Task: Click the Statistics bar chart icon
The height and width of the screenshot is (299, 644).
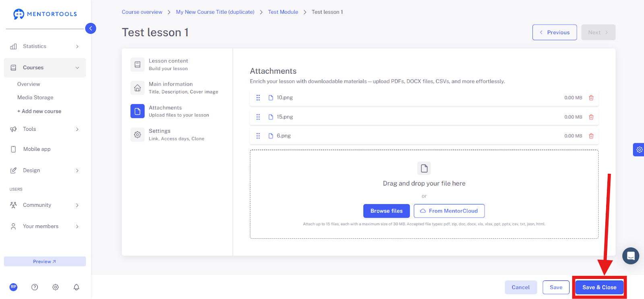Action: click(x=13, y=46)
